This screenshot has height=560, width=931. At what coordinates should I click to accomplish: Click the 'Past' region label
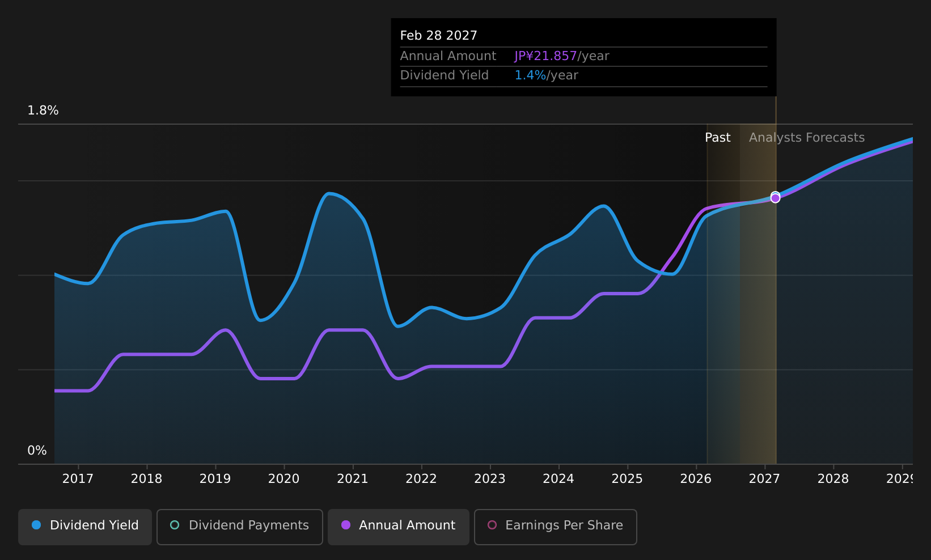(x=718, y=138)
